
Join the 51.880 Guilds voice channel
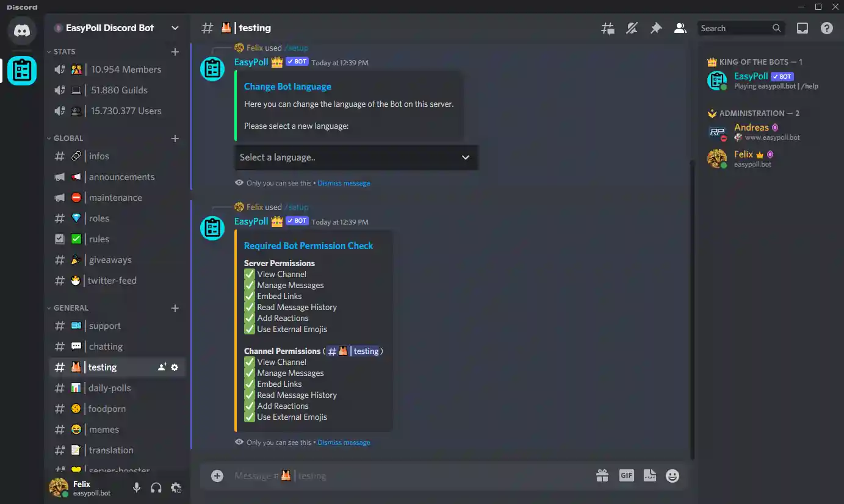tap(117, 90)
